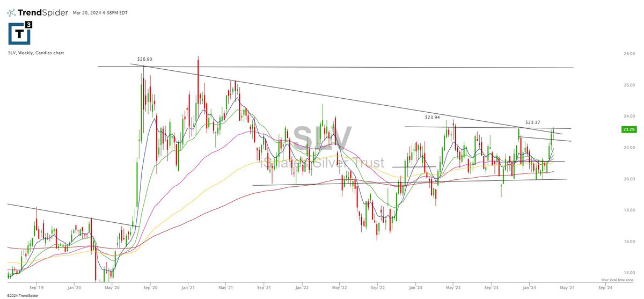Click the 16.00 price axis label

629,242
